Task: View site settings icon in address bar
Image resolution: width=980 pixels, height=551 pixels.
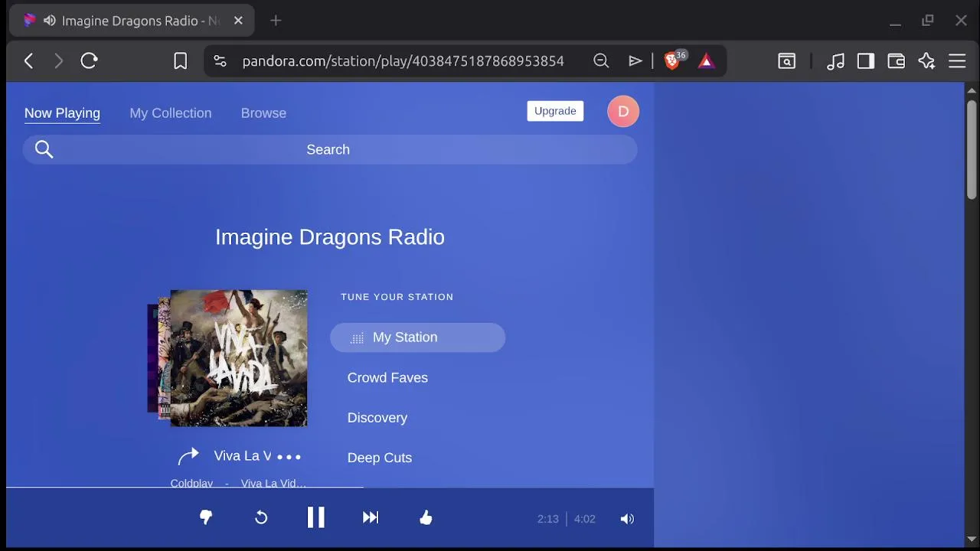Action: (x=220, y=61)
